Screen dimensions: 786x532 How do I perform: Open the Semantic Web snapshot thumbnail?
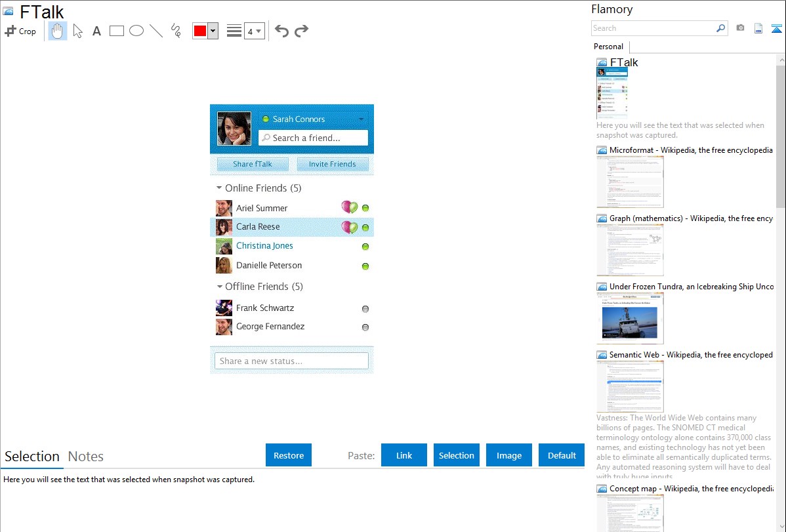coord(630,386)
